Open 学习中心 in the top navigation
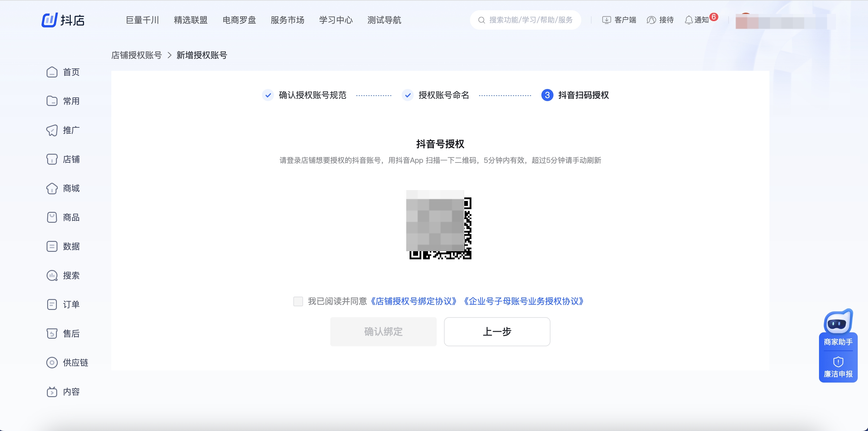 (x=336, y=20)
